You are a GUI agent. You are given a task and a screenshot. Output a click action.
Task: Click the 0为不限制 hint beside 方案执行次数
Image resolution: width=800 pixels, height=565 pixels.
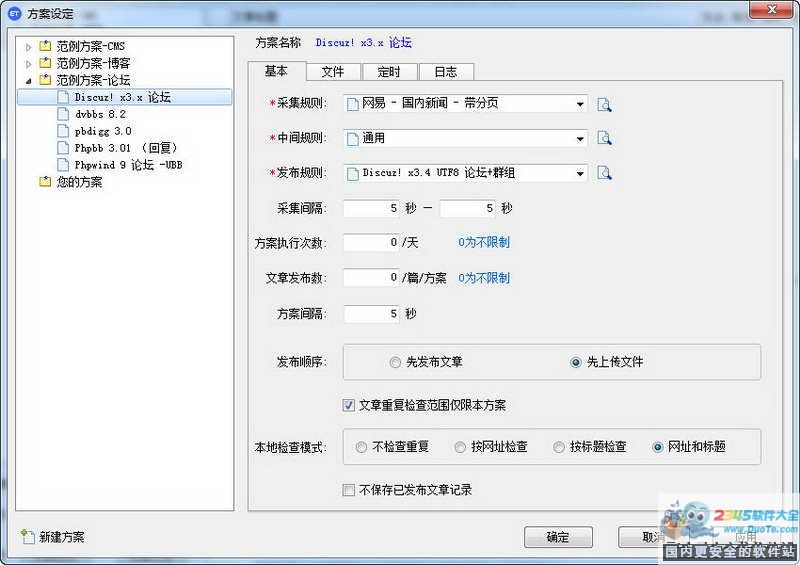point(484,242)
